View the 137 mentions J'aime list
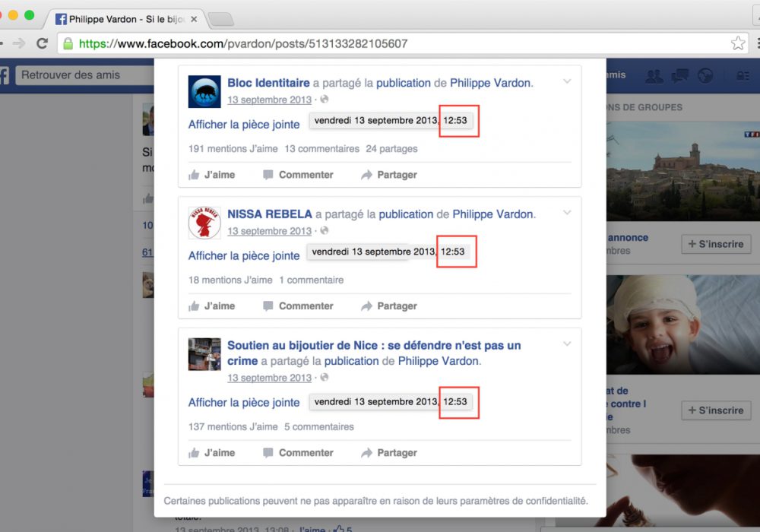 233,427
